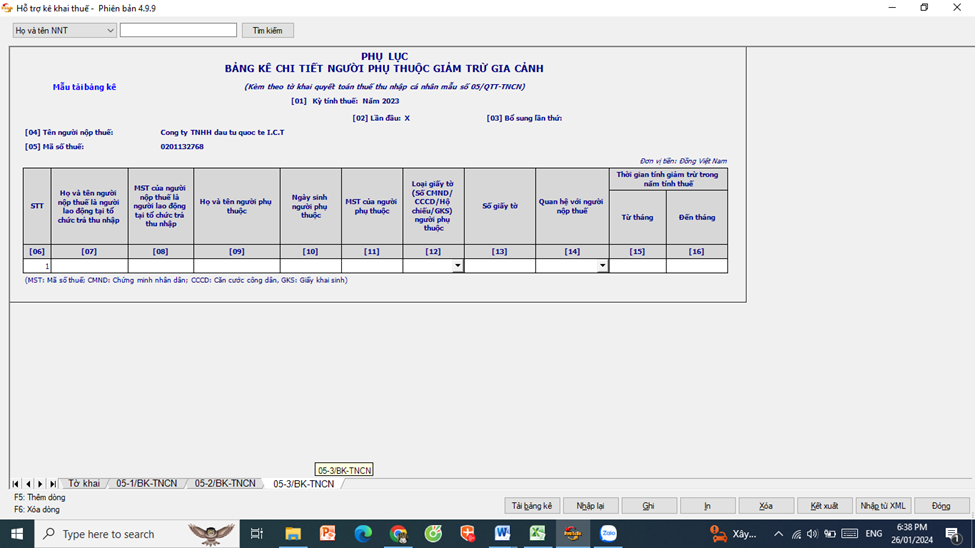This screenshot has width=975, height=548.
Task: Go to next sheet tab arrow
Action: pos(40,484)
